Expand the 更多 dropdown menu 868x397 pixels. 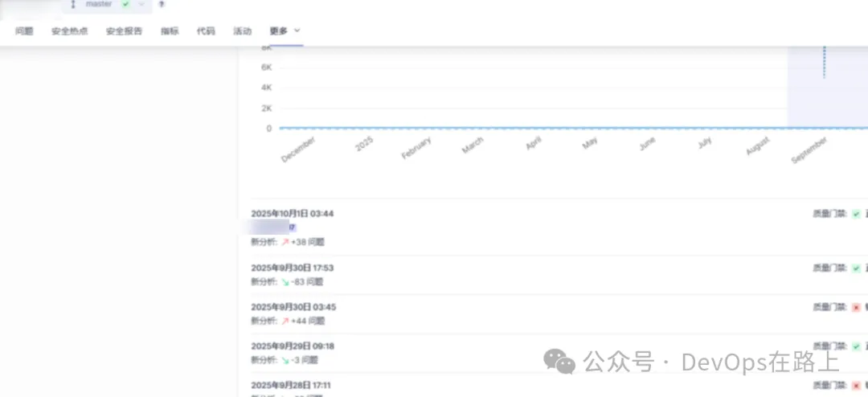[x=285, y=31]
